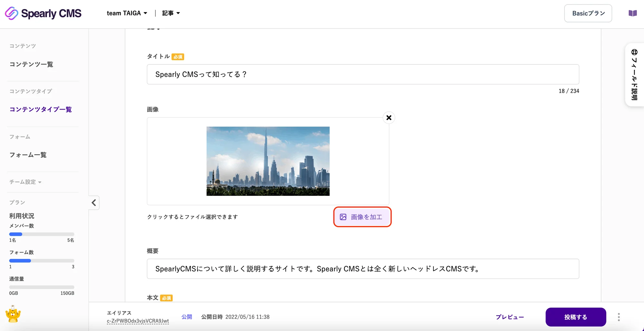
Task: Click the 投稿する button
Action: click(576, 317)
